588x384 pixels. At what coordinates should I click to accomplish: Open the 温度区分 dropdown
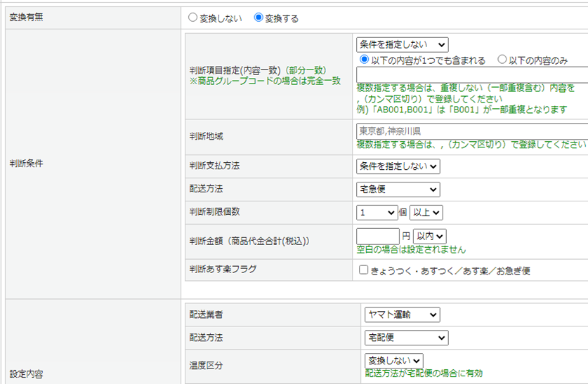tap(393, 361)
